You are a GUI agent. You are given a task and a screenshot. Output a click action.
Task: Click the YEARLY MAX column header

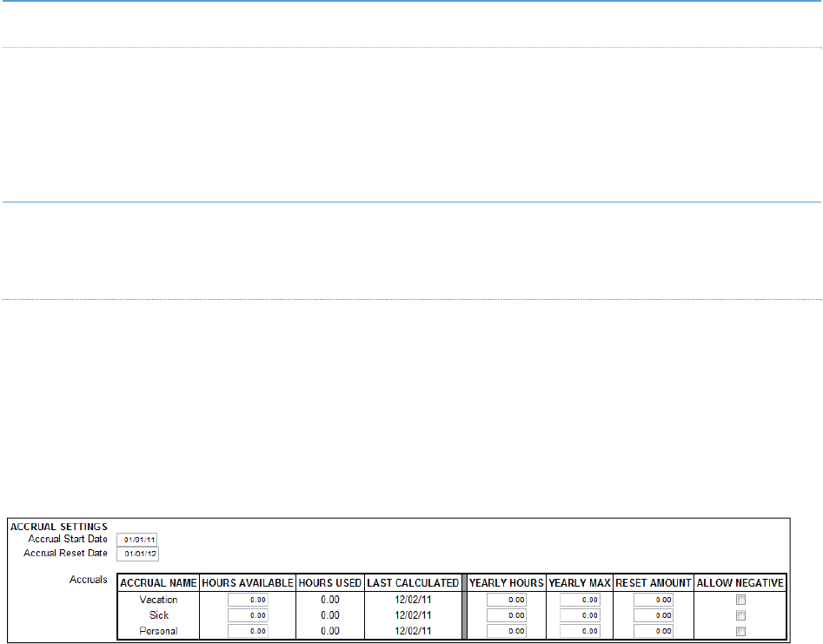click(580, 583)
